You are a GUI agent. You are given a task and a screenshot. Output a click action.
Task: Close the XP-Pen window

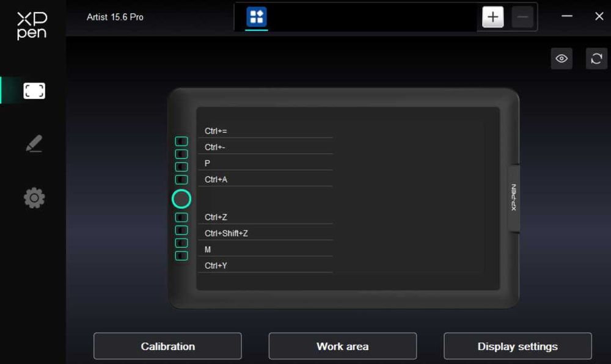[599, 16]
